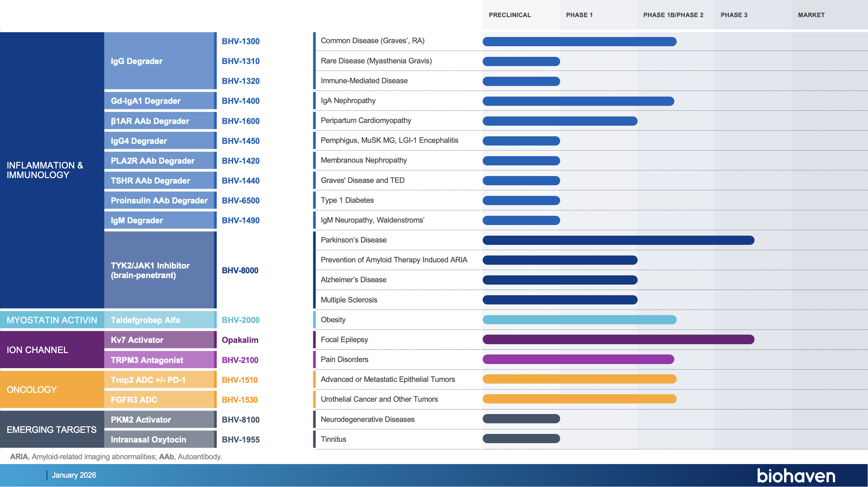Select the IgA Nephropathy indication text

tap(348, 101)
